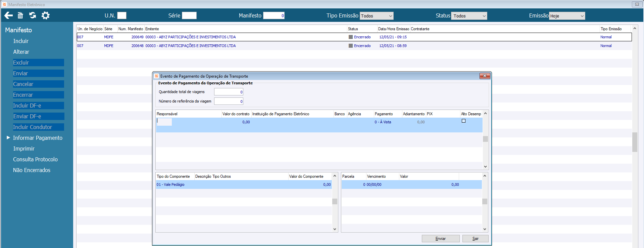Click the status square for manifest 200649
Viewport: 644px width, 248px height.
click(351, 37)
